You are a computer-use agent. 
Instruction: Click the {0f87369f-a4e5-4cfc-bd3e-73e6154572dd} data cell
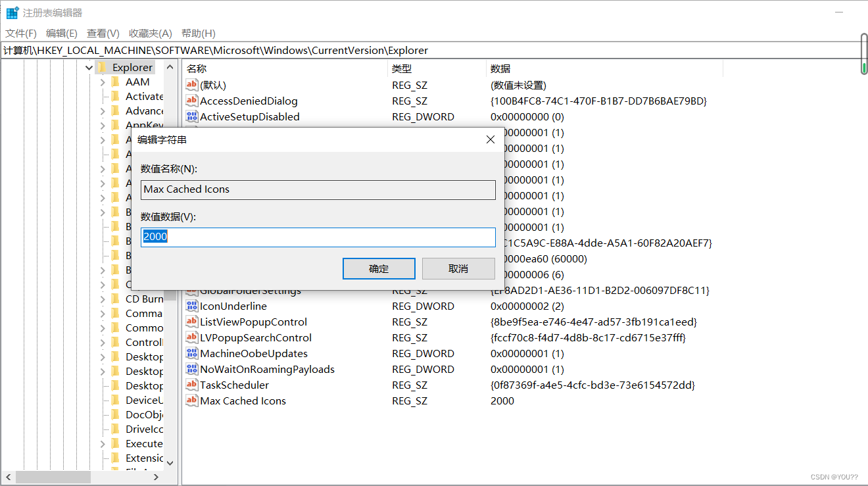point(592,385)
